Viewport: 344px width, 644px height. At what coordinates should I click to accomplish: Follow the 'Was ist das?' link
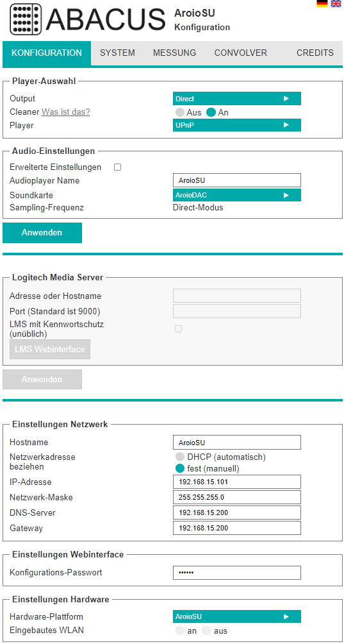click(65, 112)
